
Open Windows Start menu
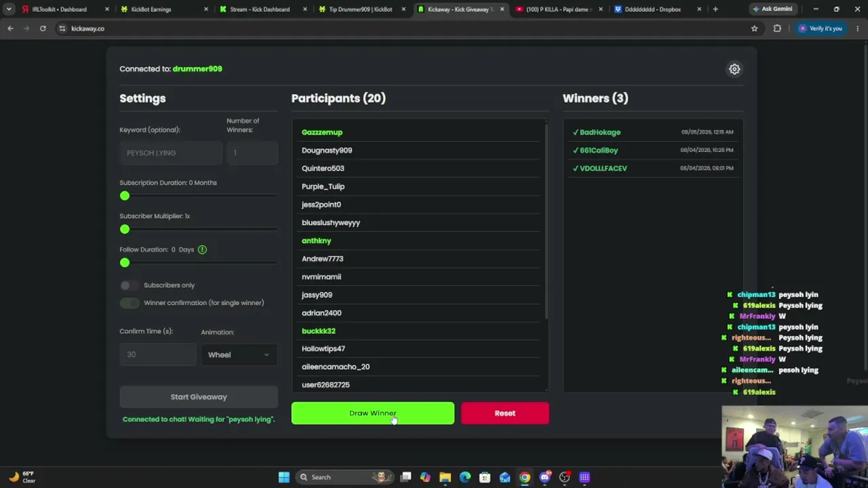(284, 477)
